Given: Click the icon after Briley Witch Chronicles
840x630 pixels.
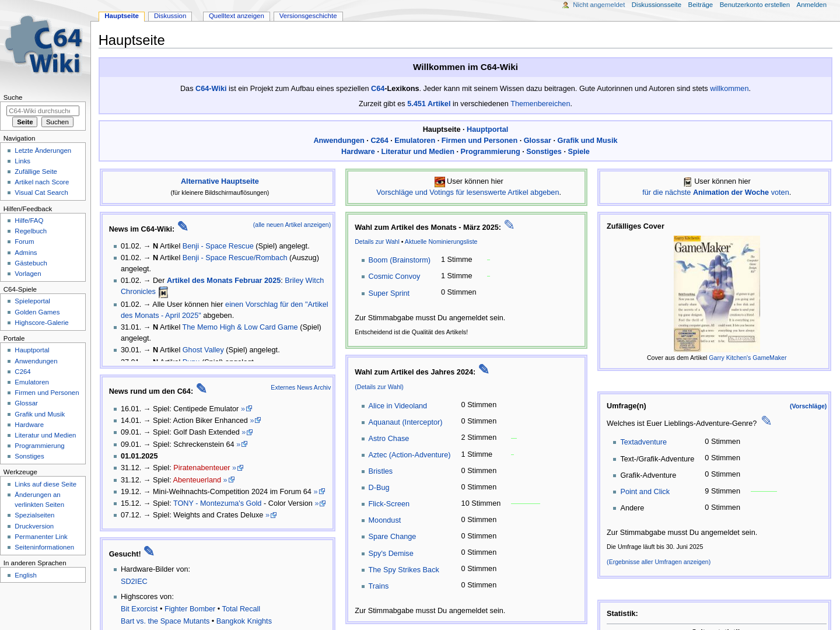Looking at the screenshot, I should point(163,292).
